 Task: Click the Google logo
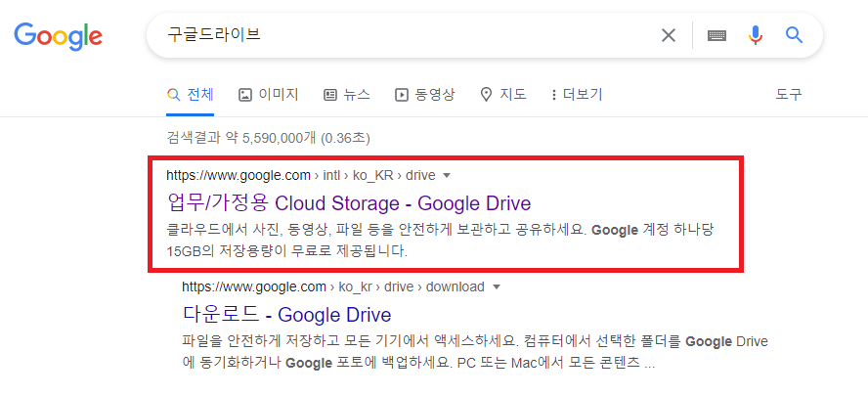tap(58, 36)
